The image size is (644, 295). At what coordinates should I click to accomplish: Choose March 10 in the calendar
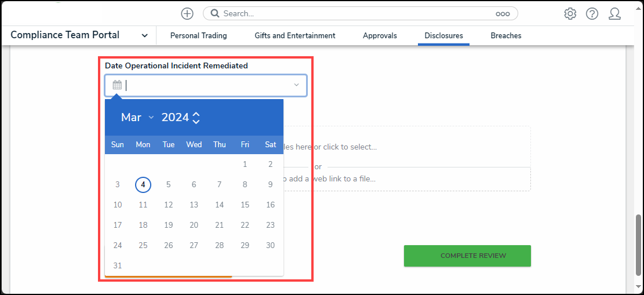(118, 205)
